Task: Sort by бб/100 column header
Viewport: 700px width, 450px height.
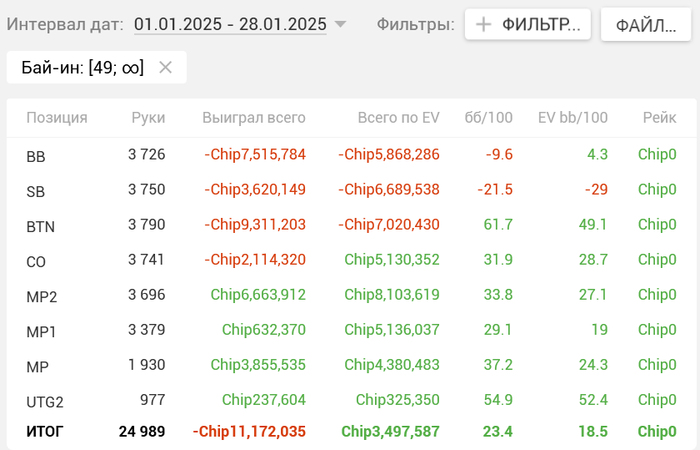Action: [489, 118]
